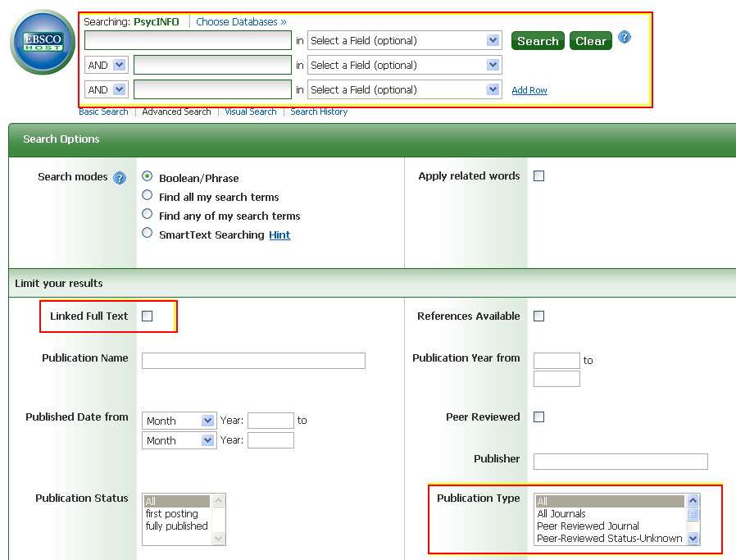736x560 pixels.
Task: Choose Find all my search terms mode
Action: [148, 195]
